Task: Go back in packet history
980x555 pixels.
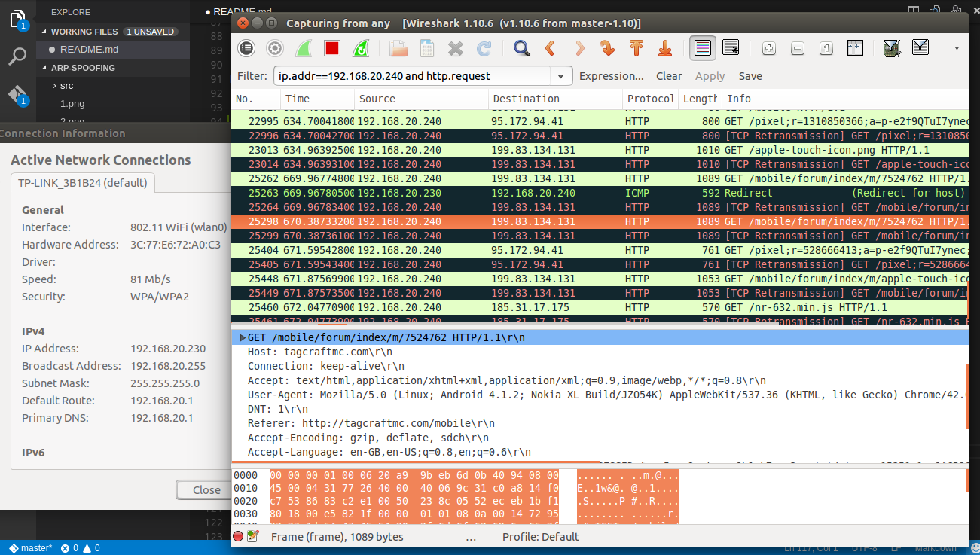Action: 550,48
